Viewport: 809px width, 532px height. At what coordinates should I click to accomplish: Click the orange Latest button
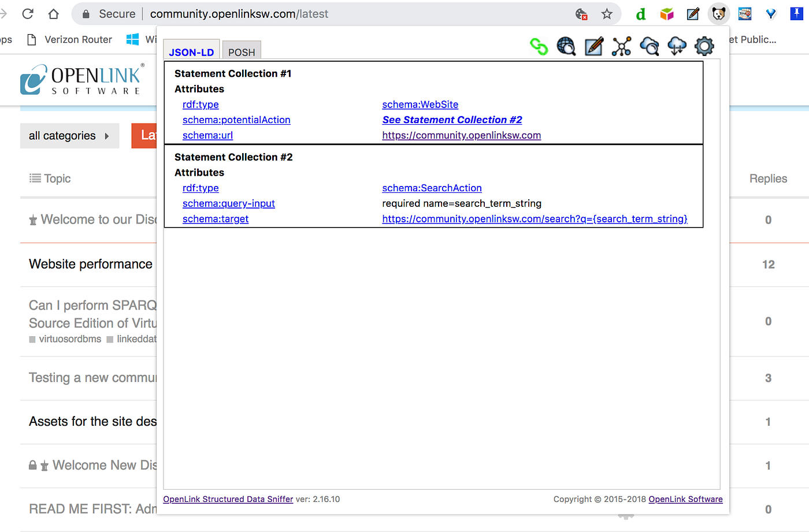(x=144, y=136)
